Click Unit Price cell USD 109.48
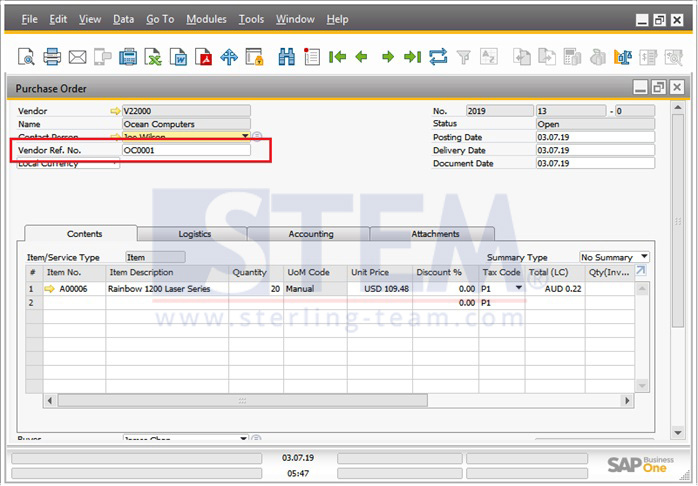 click(380, 289)
